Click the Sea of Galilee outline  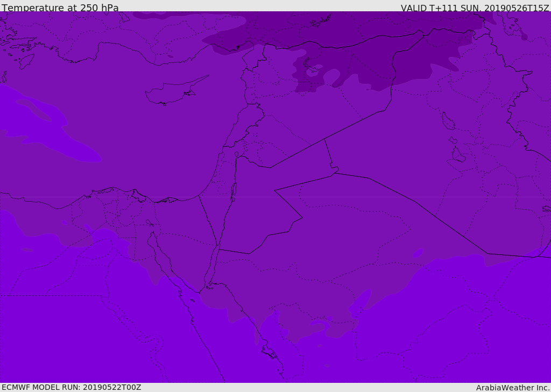pyautogui.click(x=236, y=154)
